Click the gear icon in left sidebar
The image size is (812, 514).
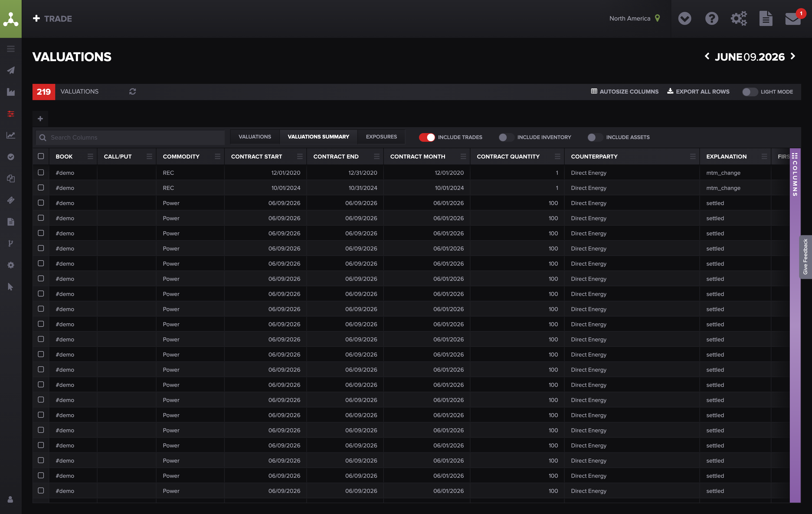[11, 265]
